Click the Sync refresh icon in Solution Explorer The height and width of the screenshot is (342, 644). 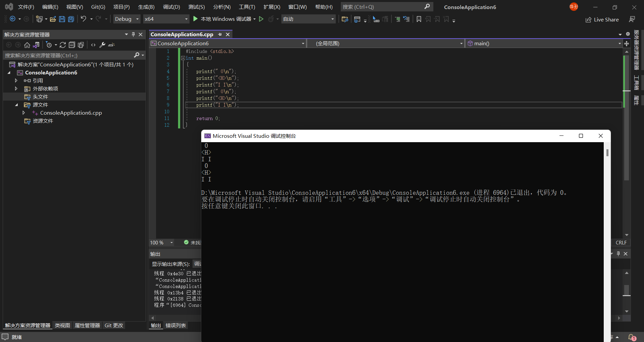click(63, 45)
